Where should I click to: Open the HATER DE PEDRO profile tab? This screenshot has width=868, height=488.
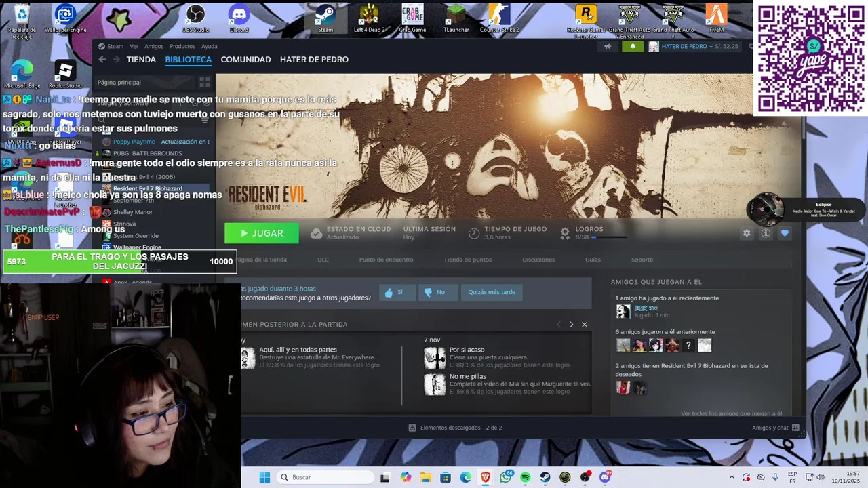coord(314,60)
